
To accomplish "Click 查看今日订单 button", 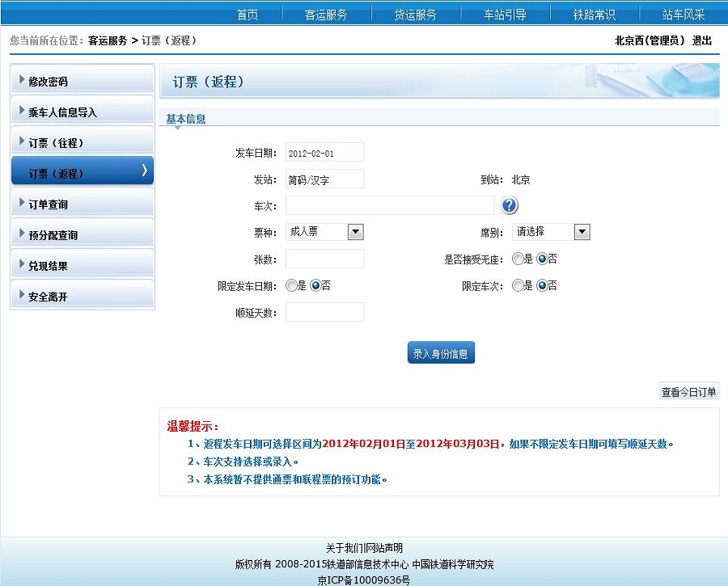I will (x=688, y=392).
